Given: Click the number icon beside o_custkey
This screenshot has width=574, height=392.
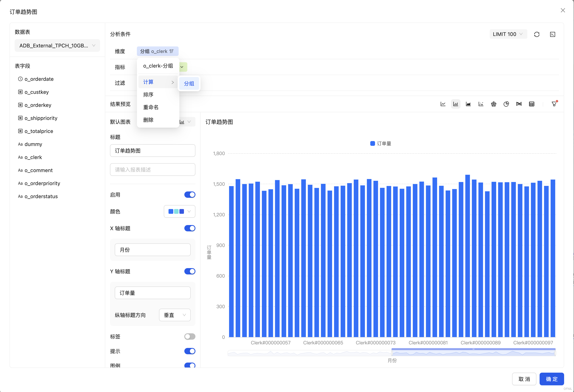Looking at the screenshot, I should [x=20, y=92].
